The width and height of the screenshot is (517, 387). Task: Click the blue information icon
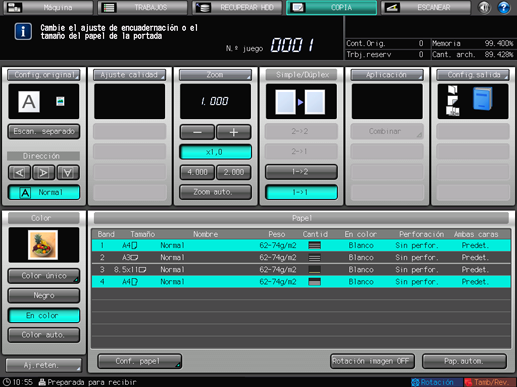pyautogui.click(x=23, y=32)
